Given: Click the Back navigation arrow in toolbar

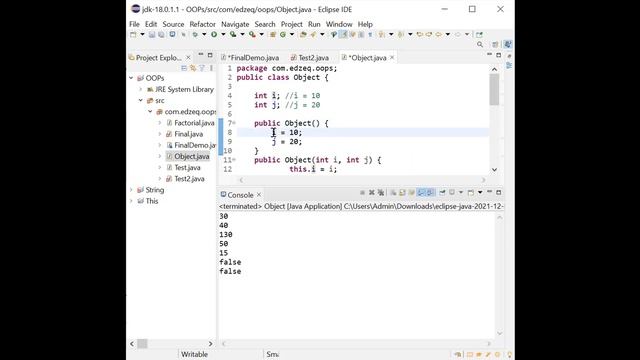Looking at the screenshot, I should click(439, 35).
